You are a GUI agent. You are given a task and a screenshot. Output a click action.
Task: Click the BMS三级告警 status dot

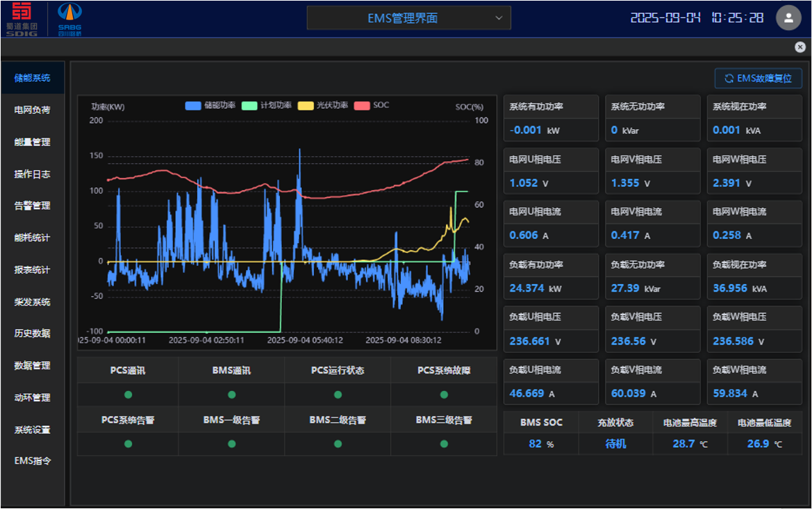click(x=444, y=444)
